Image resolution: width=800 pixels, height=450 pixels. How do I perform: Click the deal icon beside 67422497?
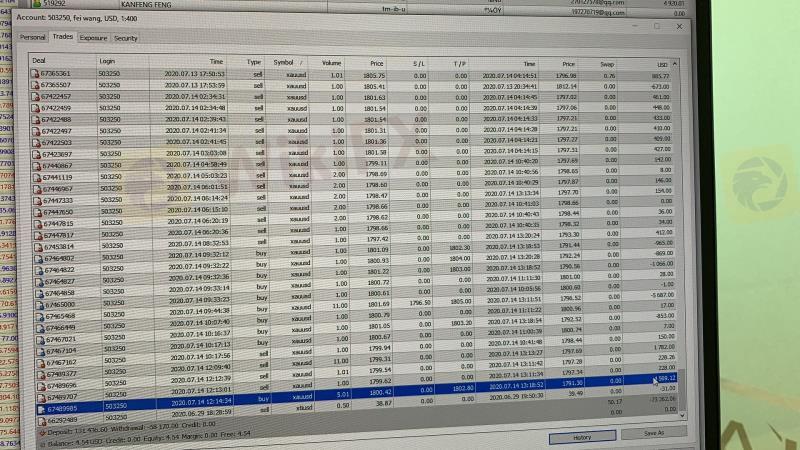pos(36,131)
